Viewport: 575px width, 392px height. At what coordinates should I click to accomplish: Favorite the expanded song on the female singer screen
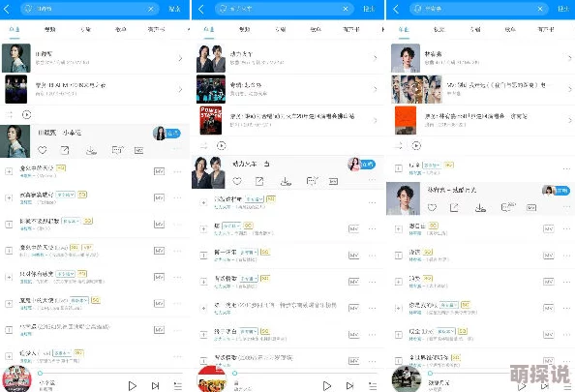pyautogui.click(x=43, y=150)
